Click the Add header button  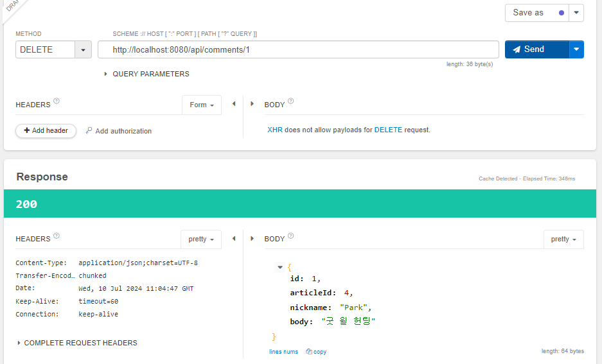click(46, 130)
